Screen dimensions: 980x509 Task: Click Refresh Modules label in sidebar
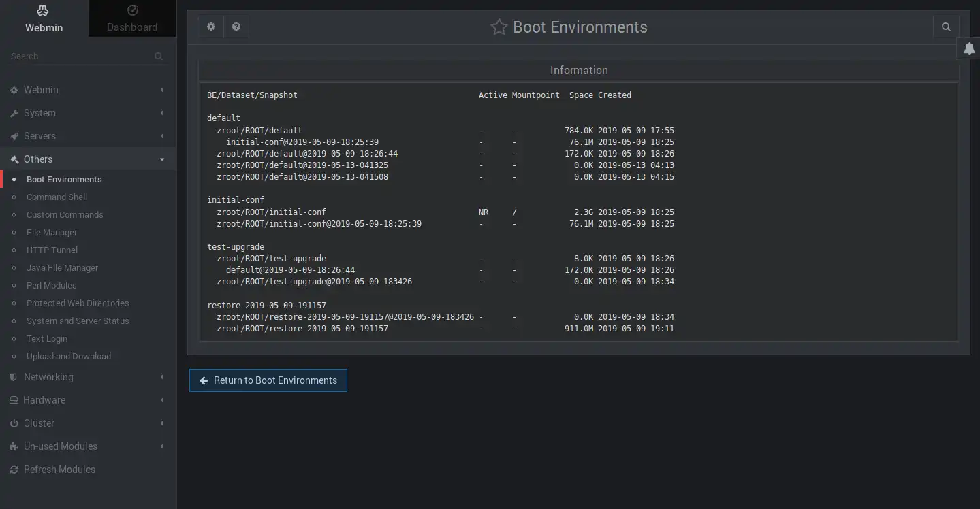tap(59, 470)
